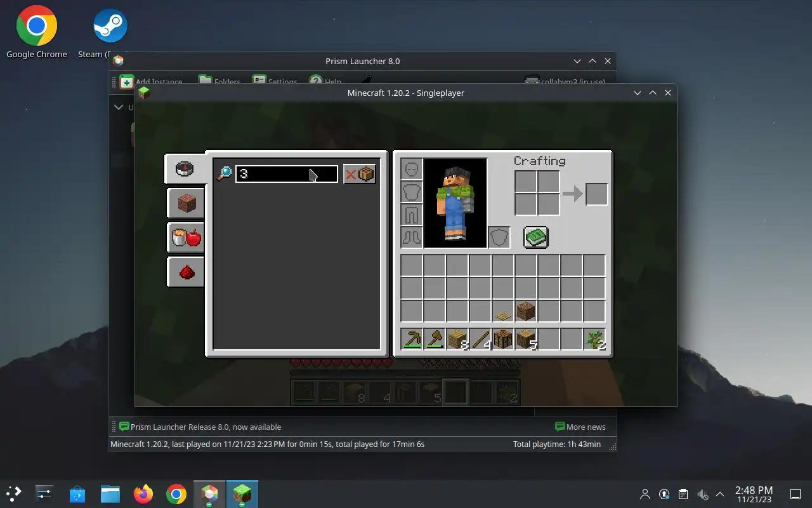Click the recipe book search field
The height and width of the screenshot is (508, 812).
tap(287, 174)
